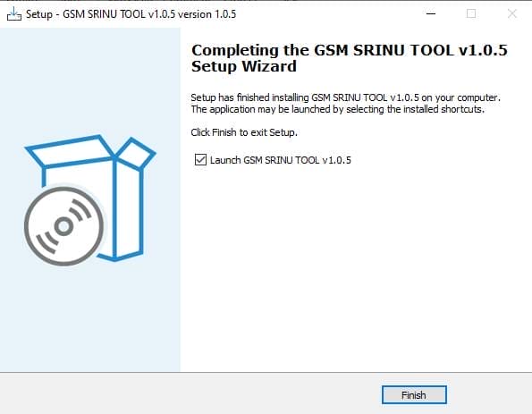Click the window title "Setup - GSM SRINU TOOL"
The height and width of the screenshot is (414, 532).
pyautogui.click(x=131, y=14)
